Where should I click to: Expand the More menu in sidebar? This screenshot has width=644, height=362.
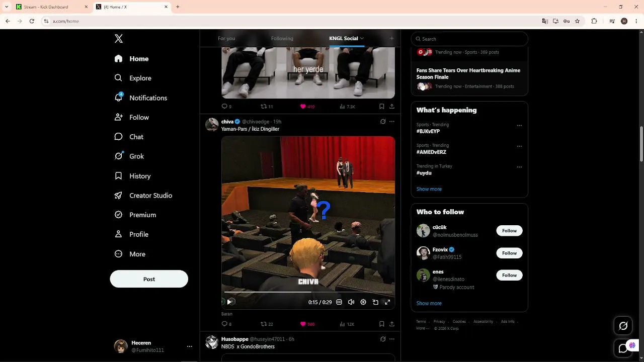(130, 254)
